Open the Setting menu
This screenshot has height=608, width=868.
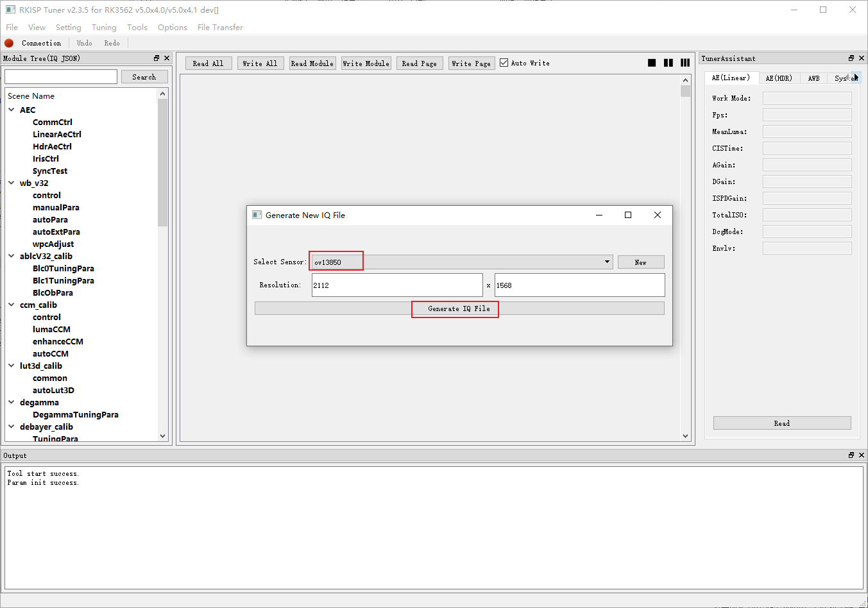[68, 28]
